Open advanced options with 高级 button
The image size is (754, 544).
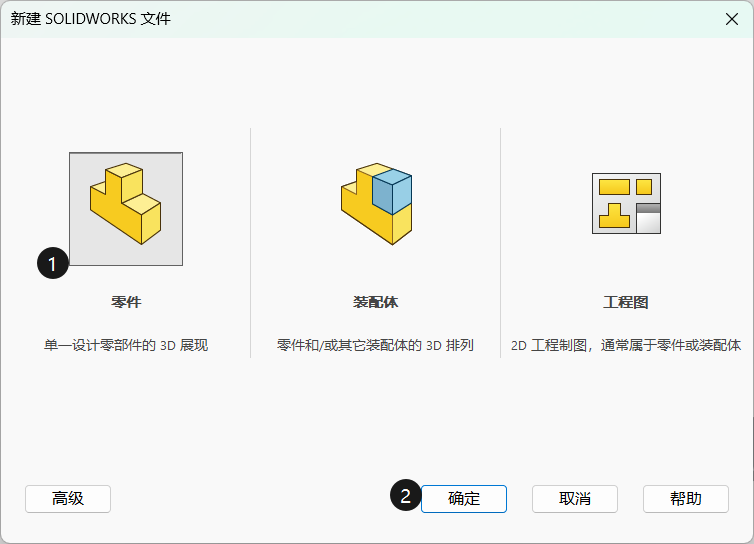tap(68, 499)
